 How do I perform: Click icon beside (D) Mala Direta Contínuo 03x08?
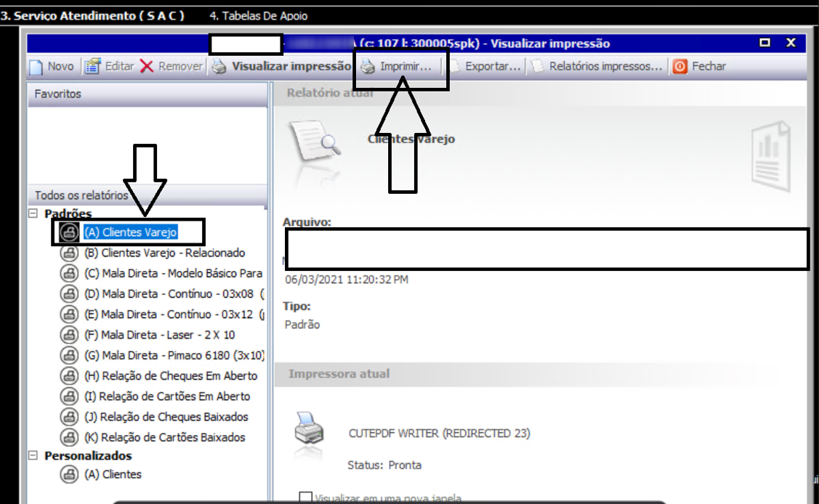[69, 293]
